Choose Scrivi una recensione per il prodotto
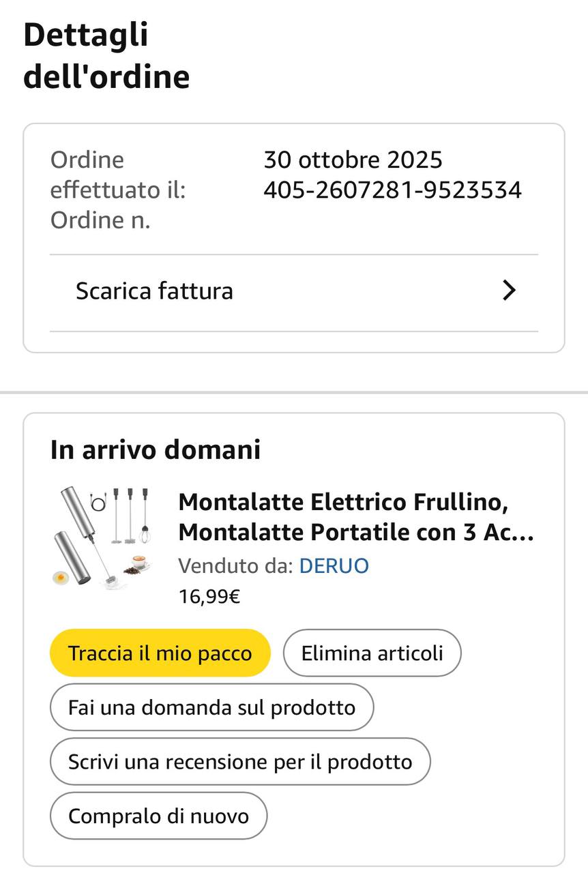This screenshot has width=588, height=873. (240, 761)
